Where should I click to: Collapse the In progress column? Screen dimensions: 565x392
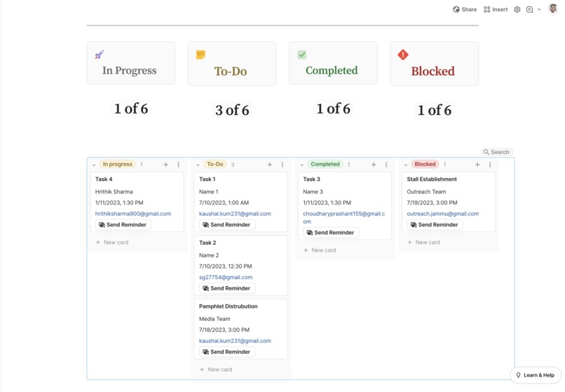(94, 165)
